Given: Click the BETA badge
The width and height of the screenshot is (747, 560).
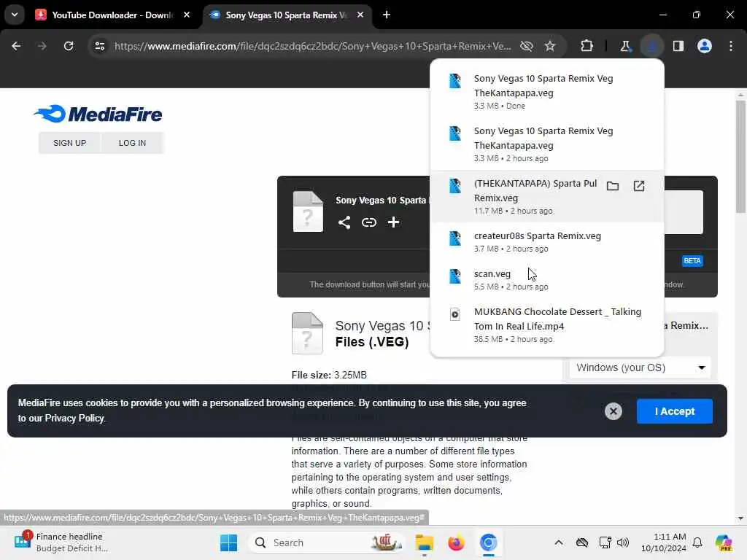Looking at the screenshot, I should [692, 261].
